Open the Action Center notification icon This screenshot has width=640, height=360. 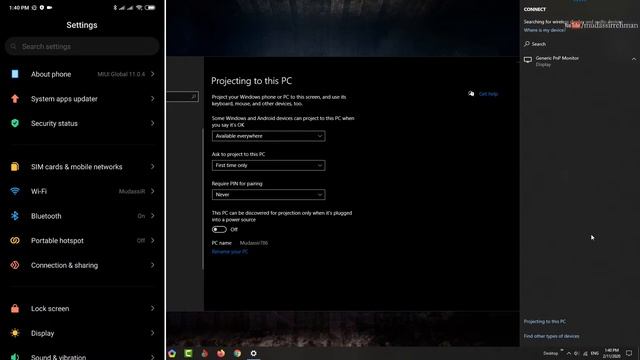click(629, 353)
